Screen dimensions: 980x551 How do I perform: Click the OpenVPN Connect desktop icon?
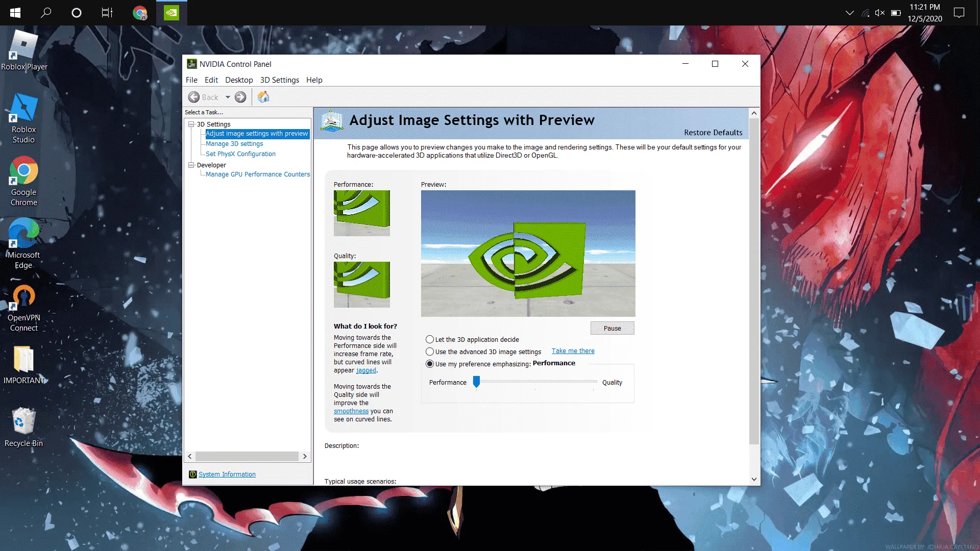coord(24,307)
